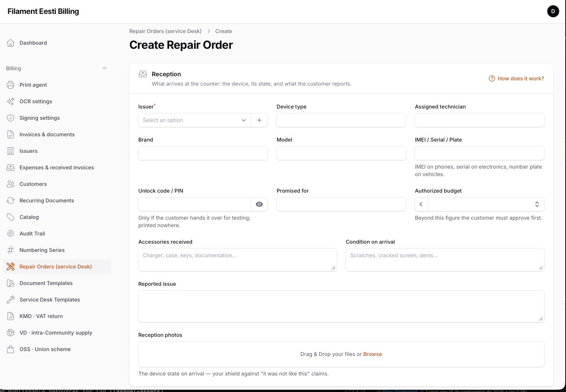This screenshot has width=566, height=392.
Task: Click the Signing settings shield icon
Action: pos(11,118)
